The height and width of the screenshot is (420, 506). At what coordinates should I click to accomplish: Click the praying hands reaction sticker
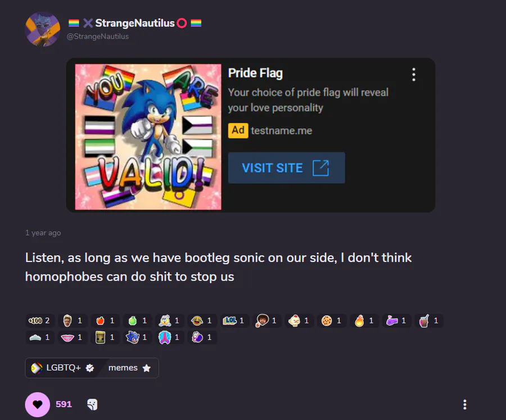click(x=170, y=337)
